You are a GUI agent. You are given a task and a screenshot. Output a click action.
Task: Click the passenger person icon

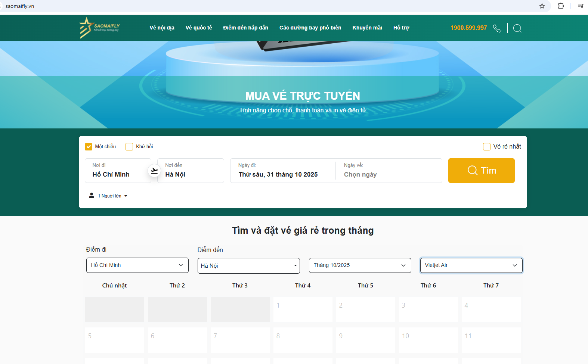tap(92, 196)
